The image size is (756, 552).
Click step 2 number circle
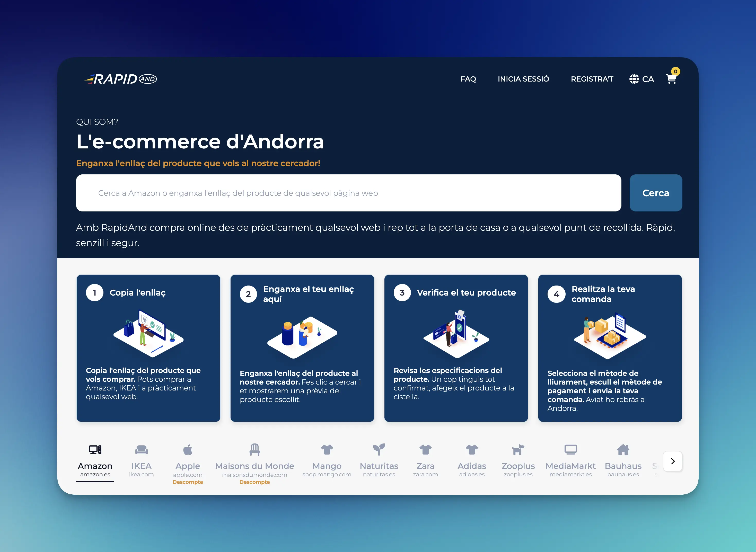[248, 294]
